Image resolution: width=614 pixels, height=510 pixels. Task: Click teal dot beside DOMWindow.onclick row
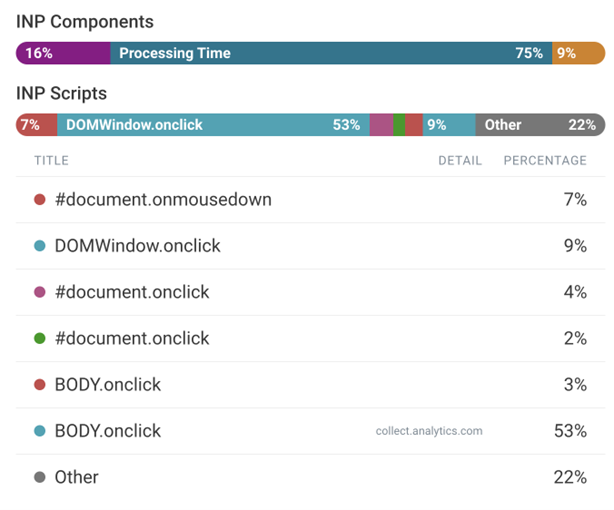click(x=40, y=246)
